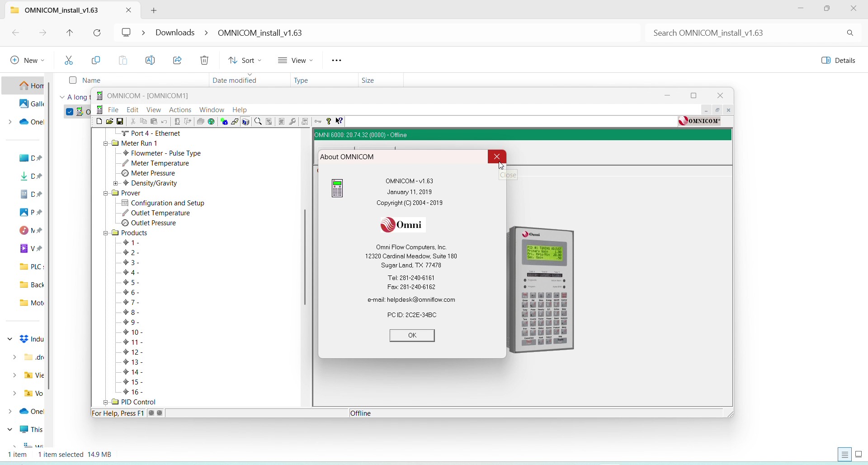Screen dimensions: 868x465
Task: Click OK in About OMNICOM dialog
Action: [413, 336]
